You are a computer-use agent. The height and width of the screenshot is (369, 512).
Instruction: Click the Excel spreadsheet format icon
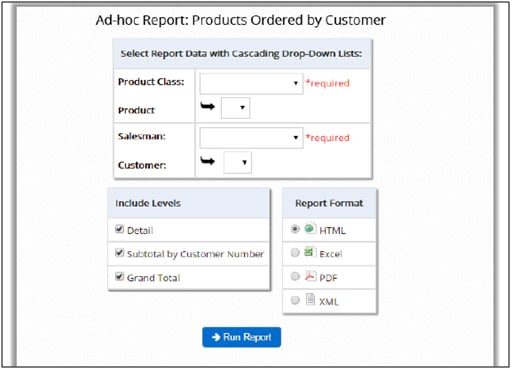(x=310, y=252)
